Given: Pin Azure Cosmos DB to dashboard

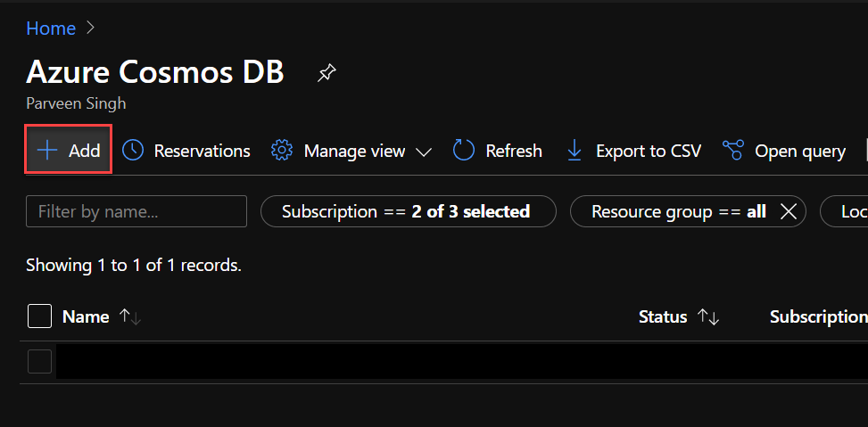Looking at the screenshot, I should pos(327,73).
